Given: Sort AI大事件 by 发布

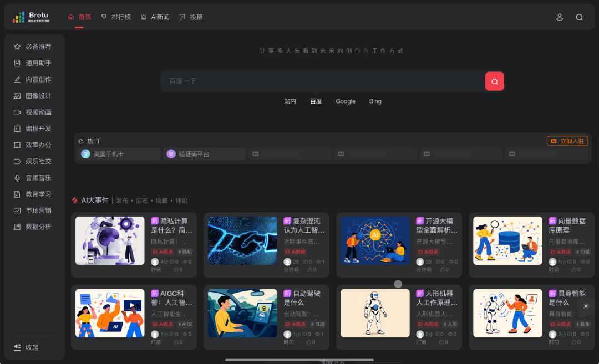Looking at the screenshot, I should click(122, 201).
